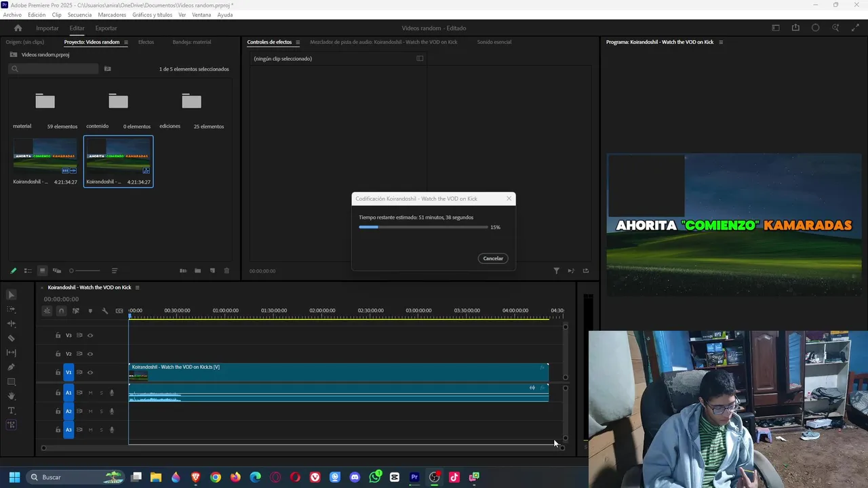
Task: Open the Windows Start menu
Action: click(14, 477)
